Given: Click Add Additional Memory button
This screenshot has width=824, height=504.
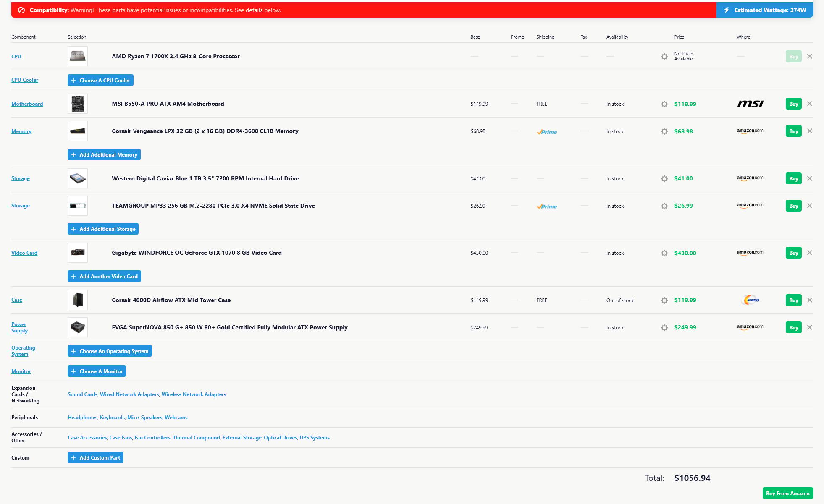Looking at the screenshot, I should [104, 154].
